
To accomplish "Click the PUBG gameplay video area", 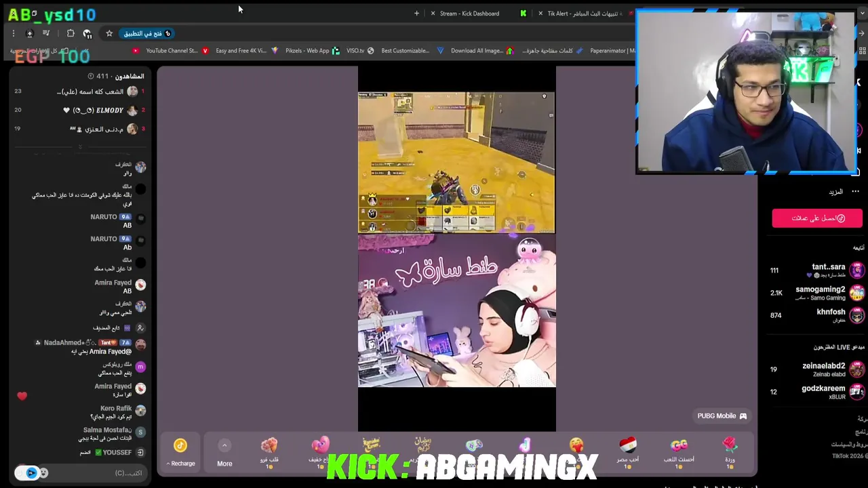I will pyautogui.click(x=456, y=163).
